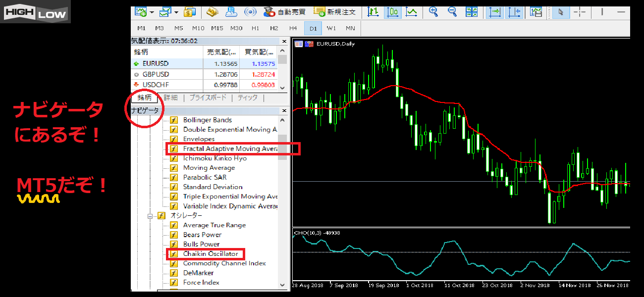Image resolution: width=644 pixels, height=297 pixels.
Task: Collapse the オシレーター tree folder
Action: (150, 216)
